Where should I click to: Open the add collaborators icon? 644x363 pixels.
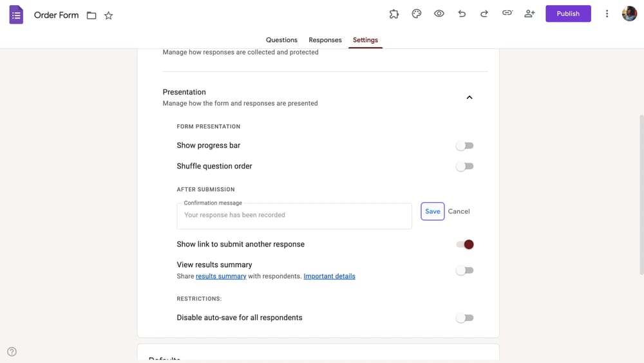pos(529,14)
